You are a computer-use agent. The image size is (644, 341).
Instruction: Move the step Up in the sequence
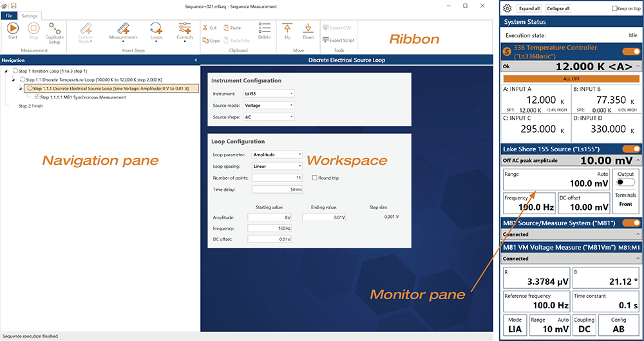click(287, 30)
